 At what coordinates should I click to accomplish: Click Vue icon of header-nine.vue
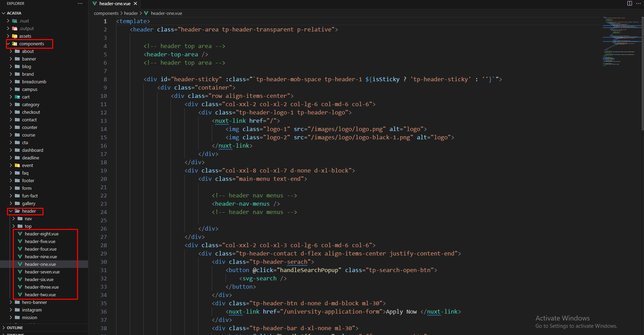point(20,257)
